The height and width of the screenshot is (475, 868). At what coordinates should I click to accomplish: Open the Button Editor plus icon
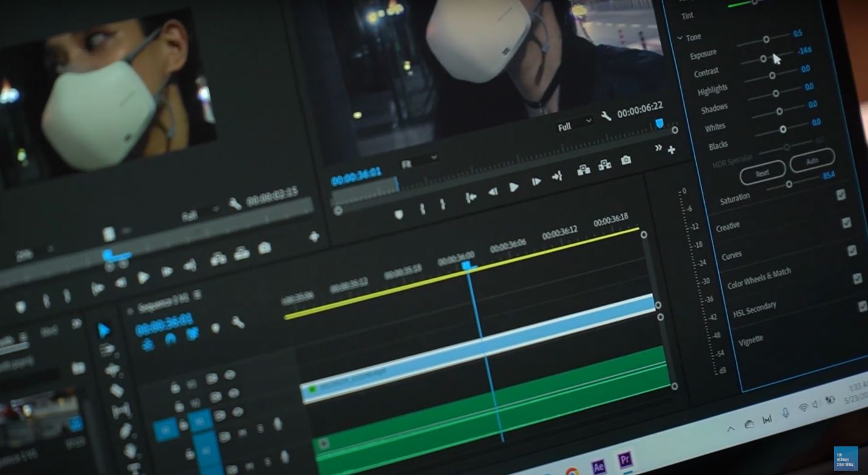click(x=671, y=150)
